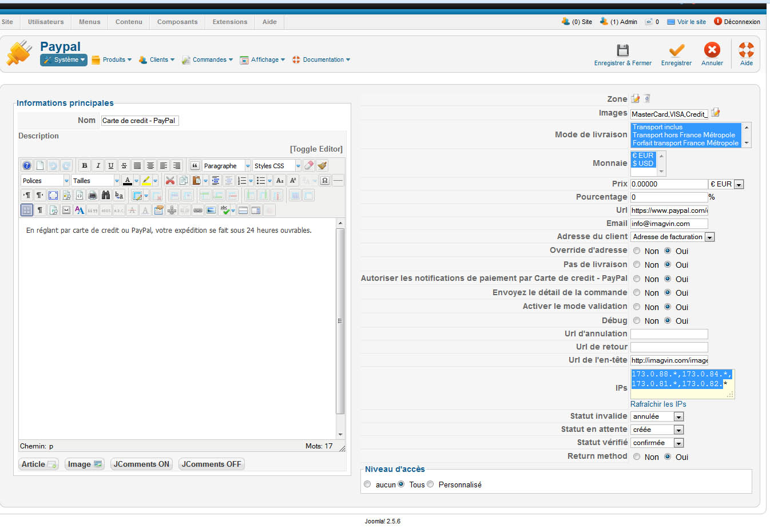Image resolution: width=770 pixels, height=532 pixels.
Task: Insert link with chain icon
Action: (x=198, y=210)
